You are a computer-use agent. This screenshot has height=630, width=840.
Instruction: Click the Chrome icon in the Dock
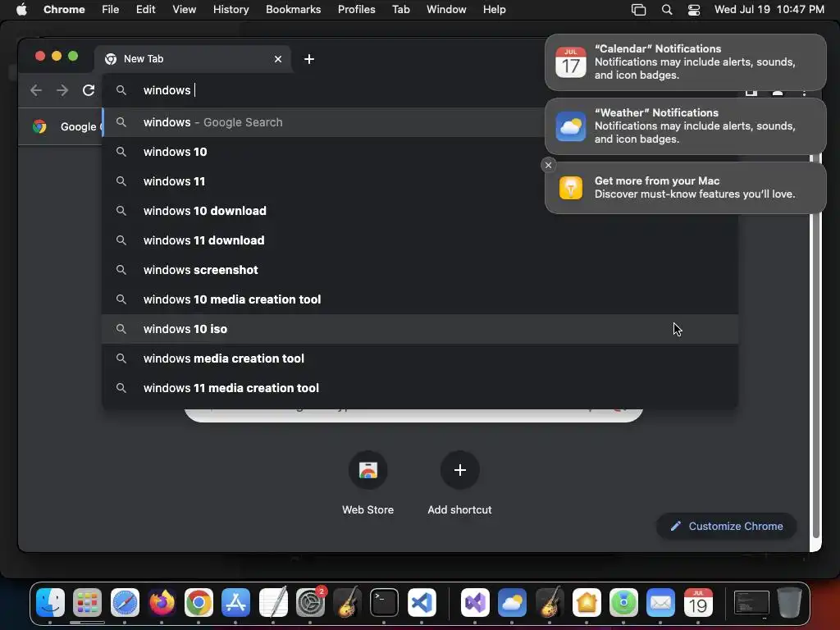click(199, 603)
